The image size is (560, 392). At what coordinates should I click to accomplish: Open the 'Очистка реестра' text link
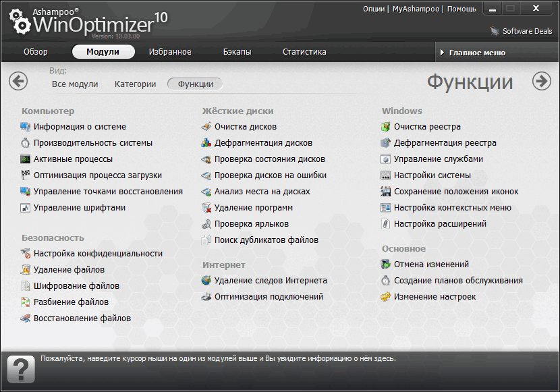tap(427, 127)
